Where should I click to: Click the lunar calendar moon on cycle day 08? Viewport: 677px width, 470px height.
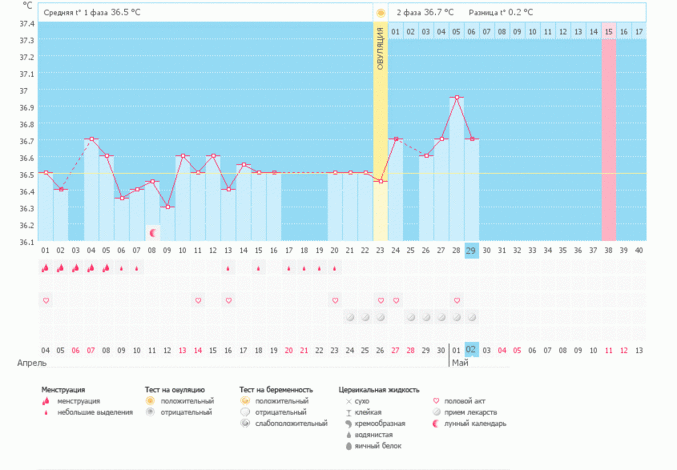coord(152,232)
